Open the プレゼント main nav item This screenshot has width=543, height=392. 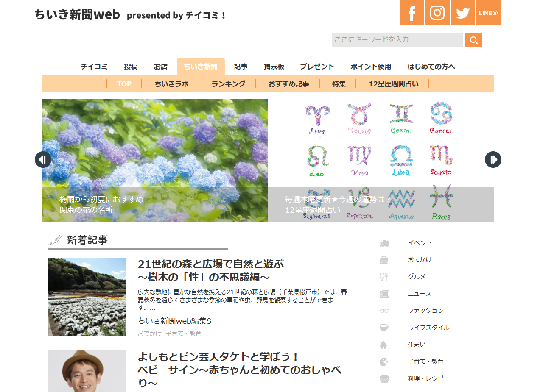317,67
